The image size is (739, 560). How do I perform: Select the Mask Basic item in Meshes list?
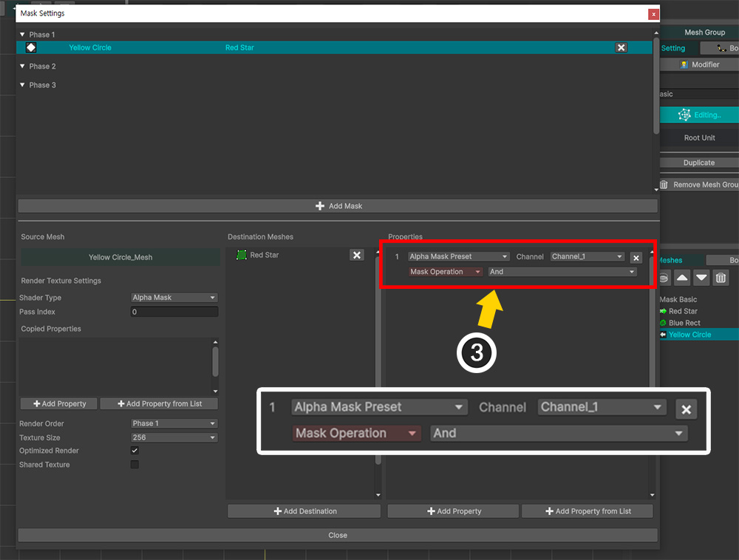[x=678, y=299]
